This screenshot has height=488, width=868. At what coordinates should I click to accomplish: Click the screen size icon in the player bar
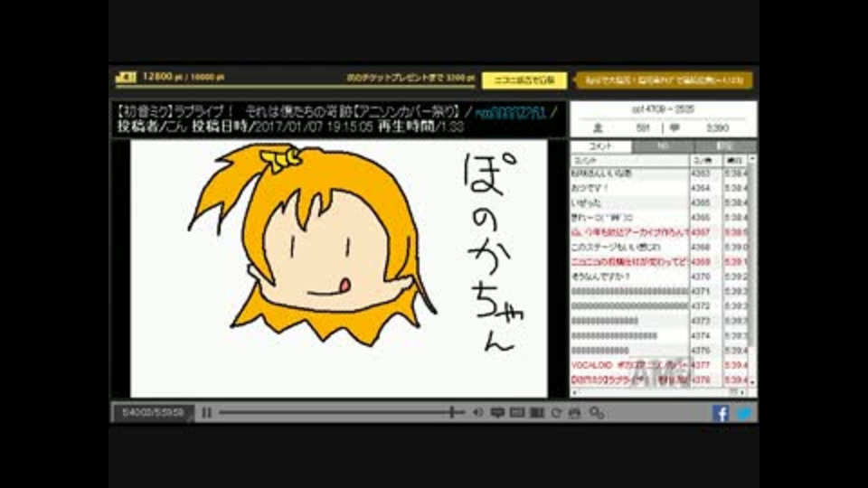pos(517,413)
